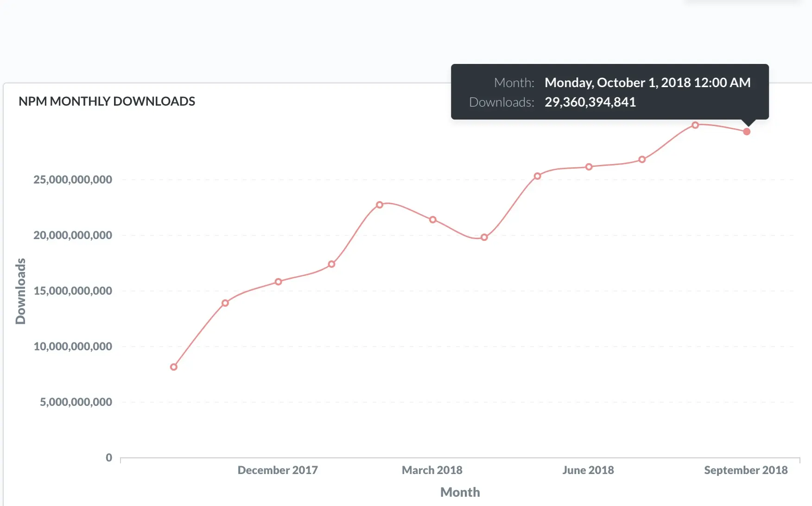Image resolution: width=812 pixels, height=506 pixels.
Task: Select the highest data point on the line
Action: (x=695, y=125)
